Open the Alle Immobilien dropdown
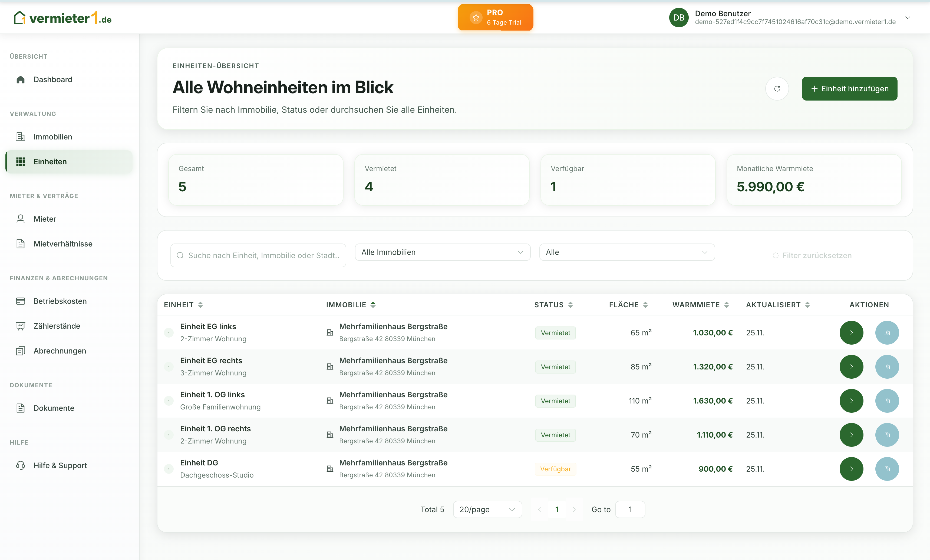This screenshot has width=930, height=560. point(442,252)
